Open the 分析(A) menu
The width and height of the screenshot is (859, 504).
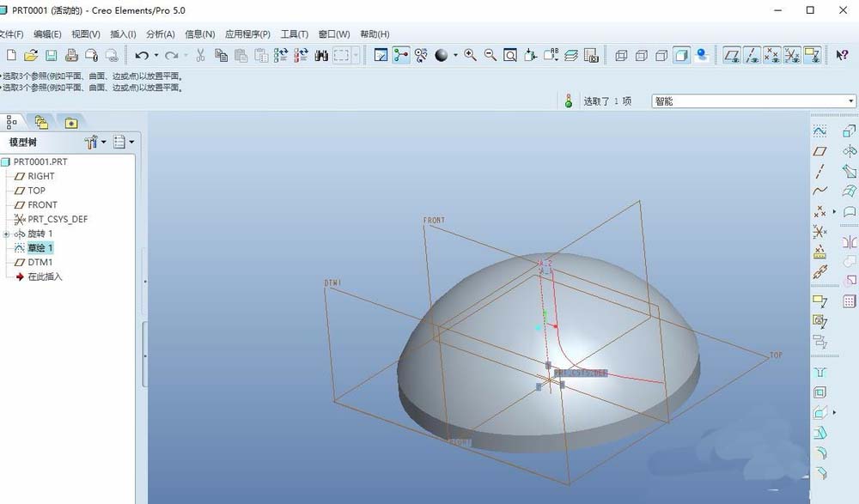point(161,34)
